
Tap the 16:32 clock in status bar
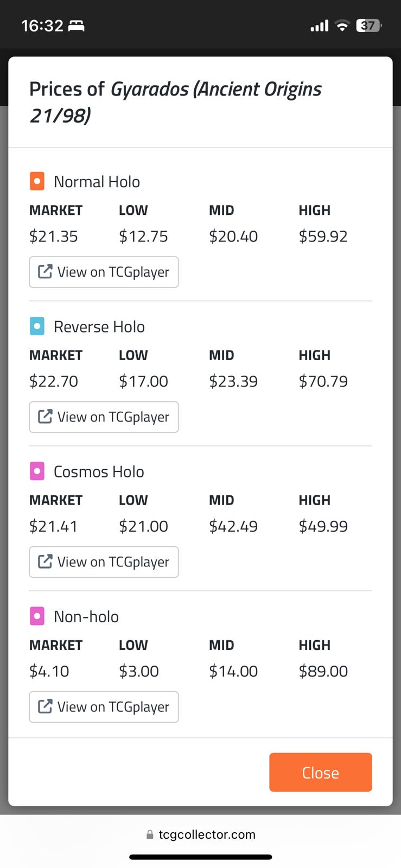point(42,25)
